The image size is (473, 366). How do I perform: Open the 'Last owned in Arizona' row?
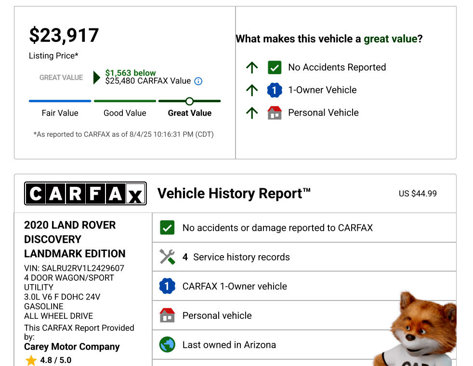(304, 345)
